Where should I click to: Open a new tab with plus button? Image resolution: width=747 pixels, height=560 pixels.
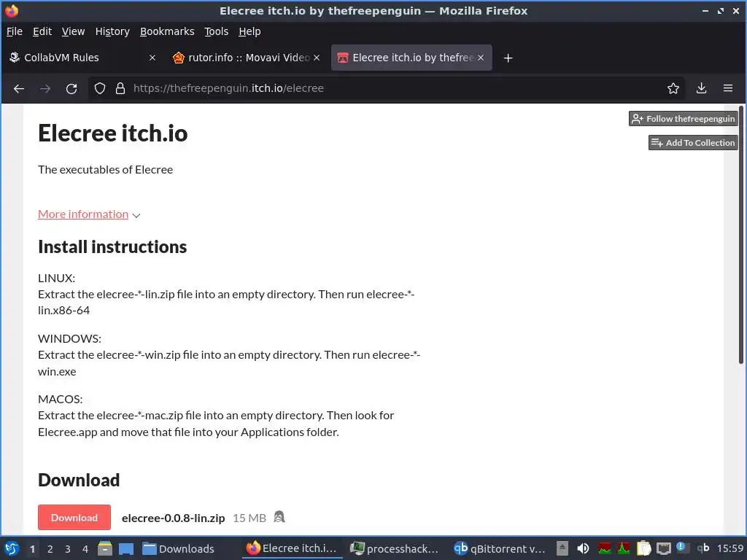508,58
